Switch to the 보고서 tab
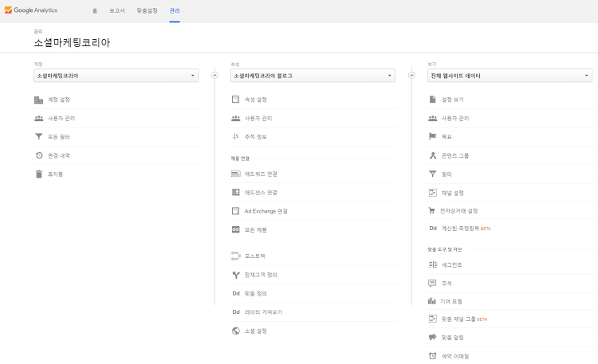Viewport: 598px width, 364px height. click(x=116, y=10)
